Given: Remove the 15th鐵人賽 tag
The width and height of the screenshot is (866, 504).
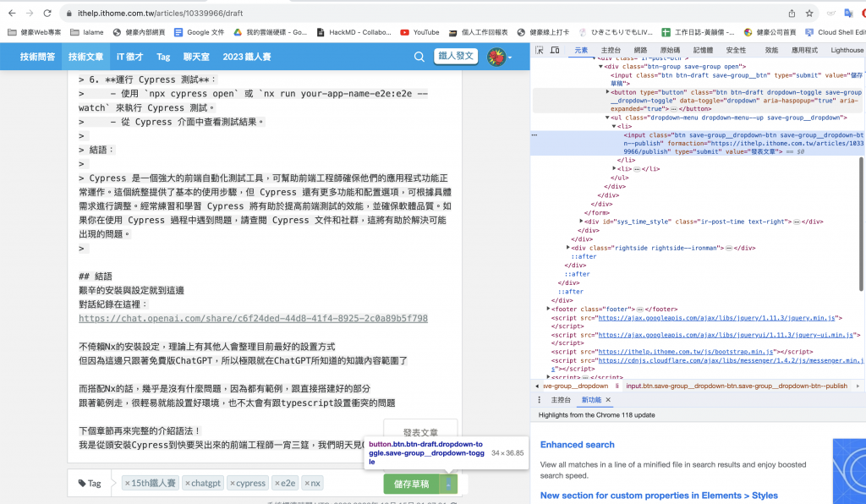Looking at the screenshot, I should [127, 483].
